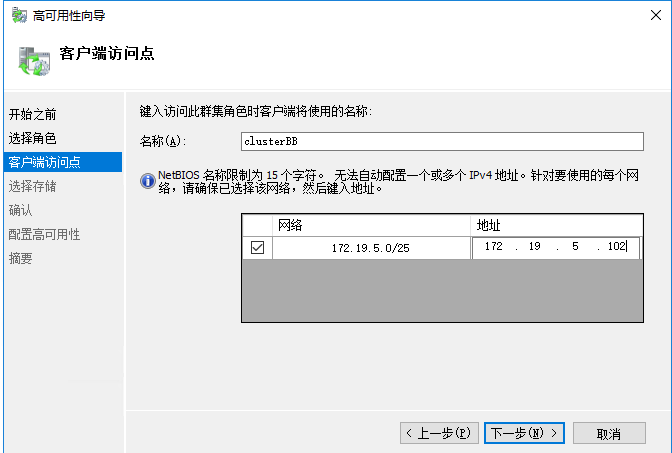
Task: Select the 选择存储 step in sidebar
Action: point(33,186)
